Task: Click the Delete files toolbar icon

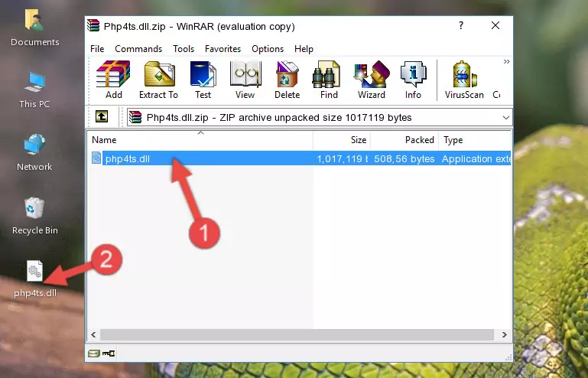Action: pyautogui.click(x=288, y=80)
